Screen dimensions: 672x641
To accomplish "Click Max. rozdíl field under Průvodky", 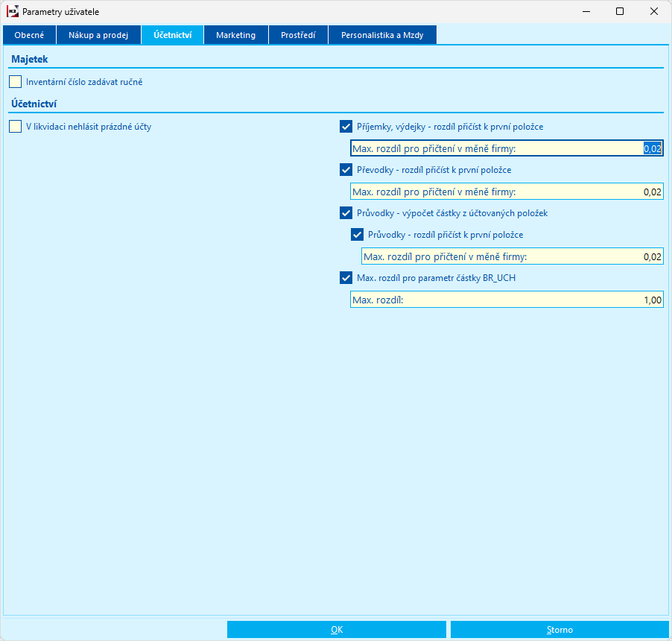I will 512,256.
